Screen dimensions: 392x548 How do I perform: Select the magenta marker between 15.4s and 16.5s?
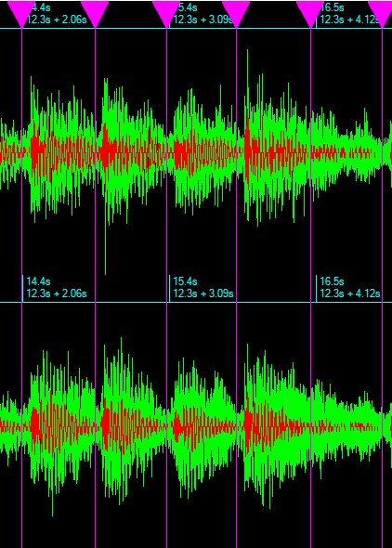click(236, 13)
